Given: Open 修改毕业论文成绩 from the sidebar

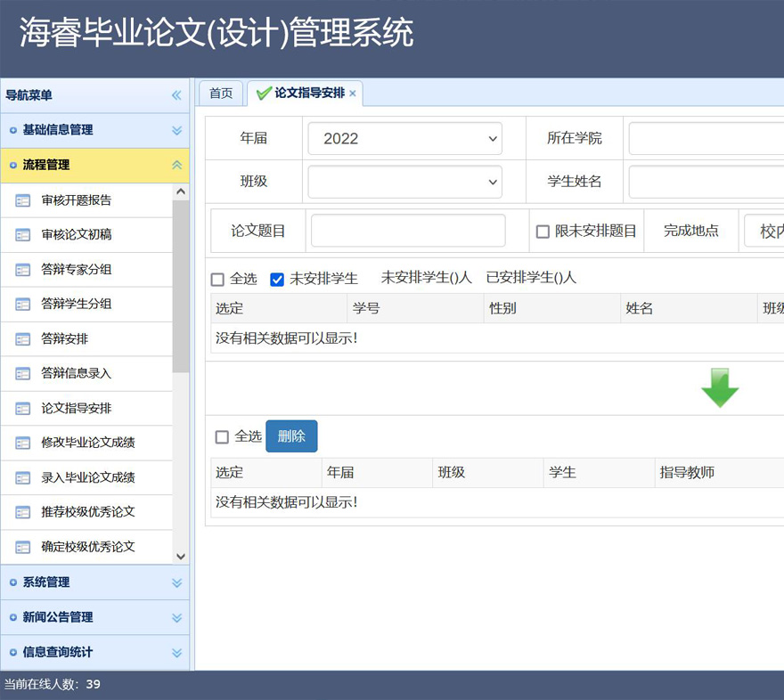Looking at the screenshot, I should coord(88,443).
